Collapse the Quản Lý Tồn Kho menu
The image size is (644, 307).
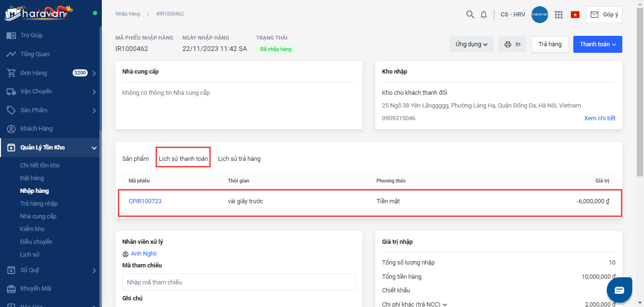click(x=94, y=148)
